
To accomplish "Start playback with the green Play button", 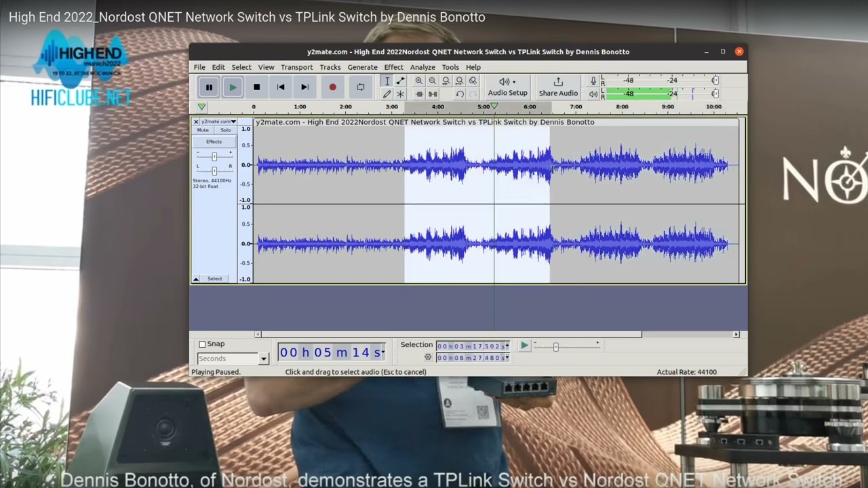I will 233,87.
